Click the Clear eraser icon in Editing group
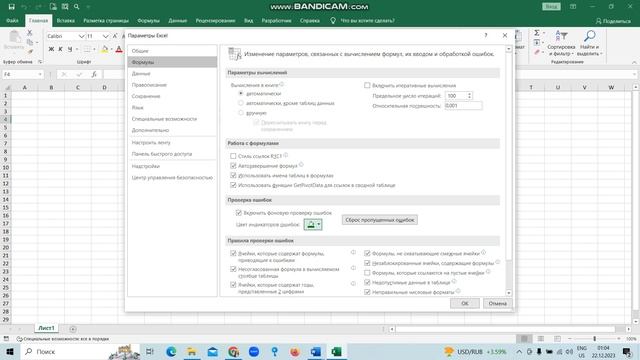Image resolution: width=640 pixels, height=360 pixels. [537, 52]
